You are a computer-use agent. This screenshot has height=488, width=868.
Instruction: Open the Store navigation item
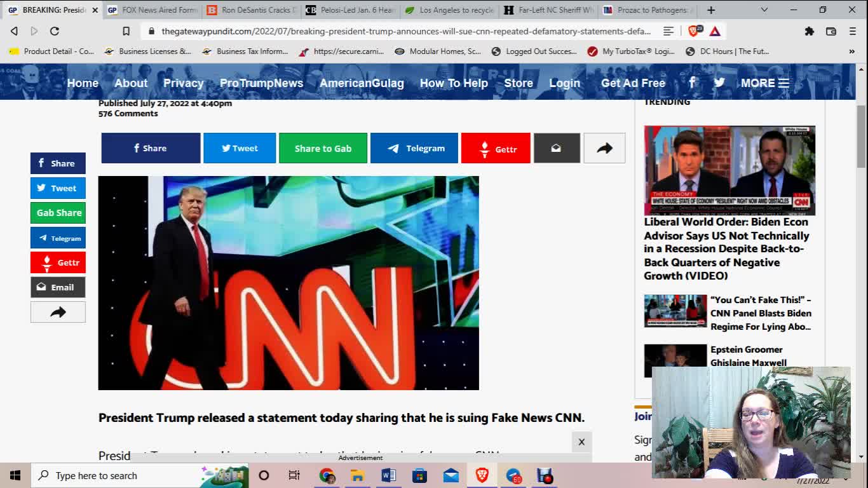[x=519, y=83]
